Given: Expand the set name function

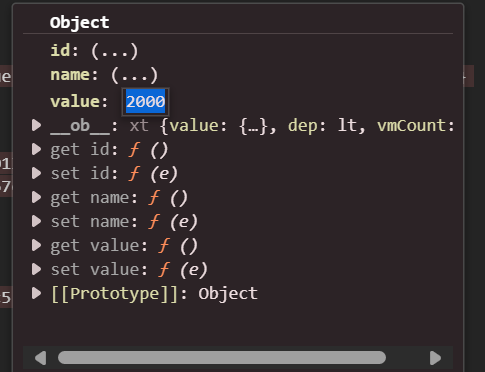Looking at the screenshot, I should point(36,221).
